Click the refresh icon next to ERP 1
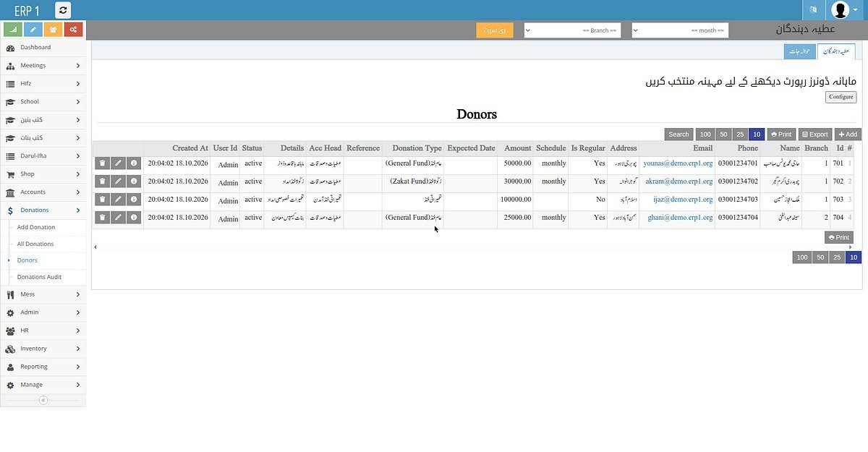 click(x=63, y=10)
